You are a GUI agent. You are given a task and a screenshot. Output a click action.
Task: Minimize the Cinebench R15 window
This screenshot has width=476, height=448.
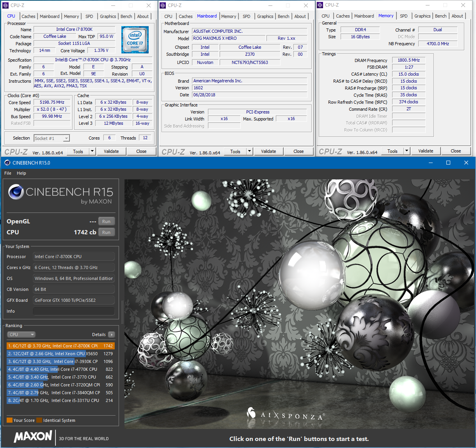pyautogui.click(x=431, y=163)
